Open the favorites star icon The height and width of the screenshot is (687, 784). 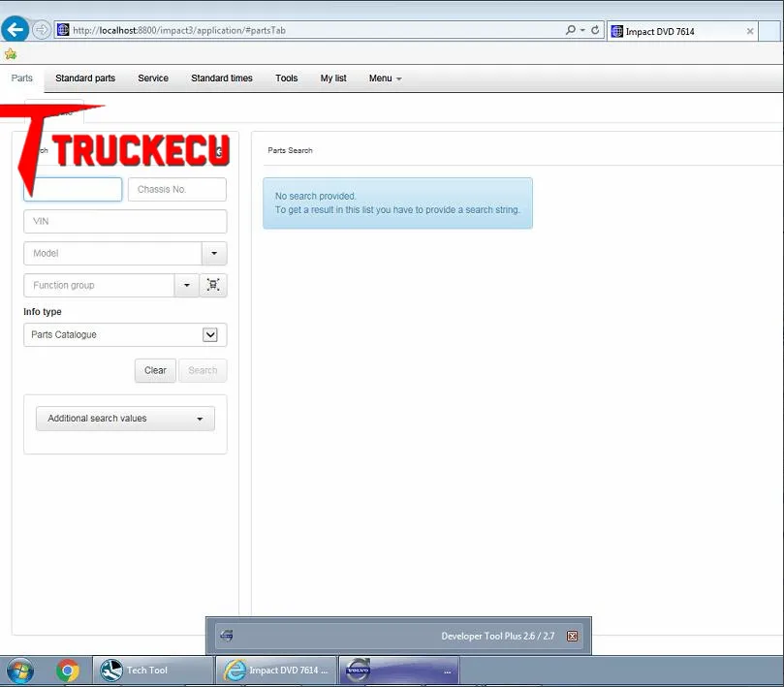11,54
